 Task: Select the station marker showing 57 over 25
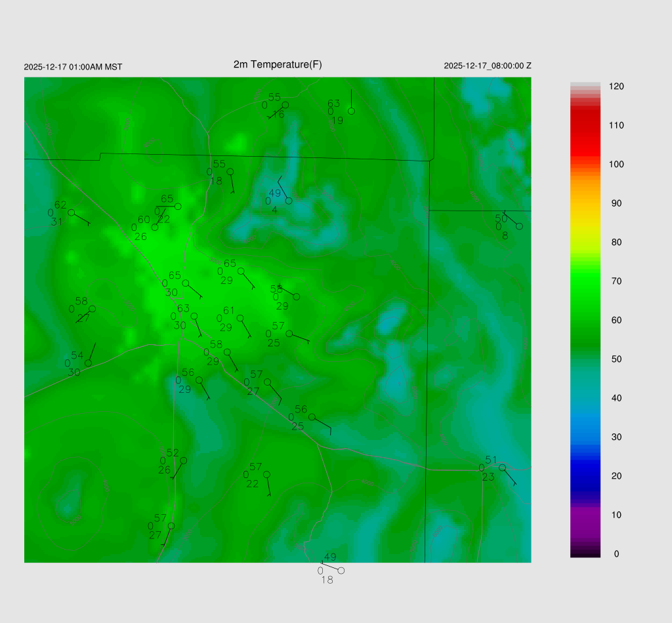click(x=289, y=333)
